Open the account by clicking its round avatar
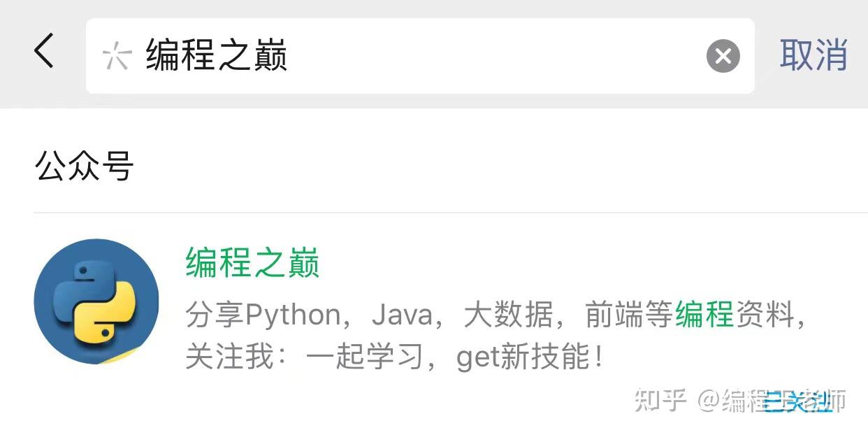 pos(96,302)
